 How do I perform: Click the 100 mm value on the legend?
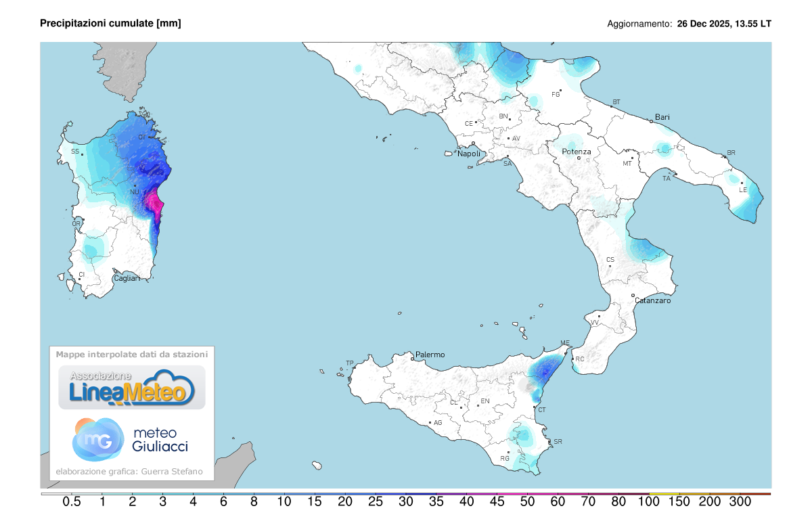(x=649, y=502)
